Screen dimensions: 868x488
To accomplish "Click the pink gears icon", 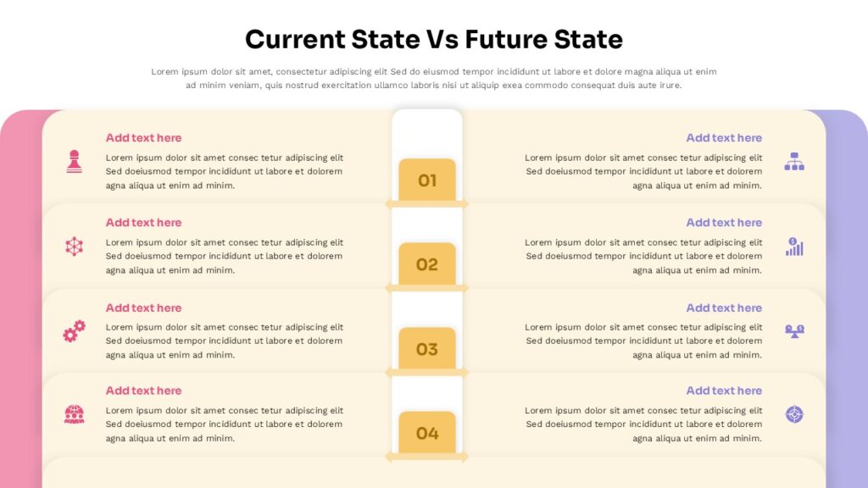I will tap(74, 330).
